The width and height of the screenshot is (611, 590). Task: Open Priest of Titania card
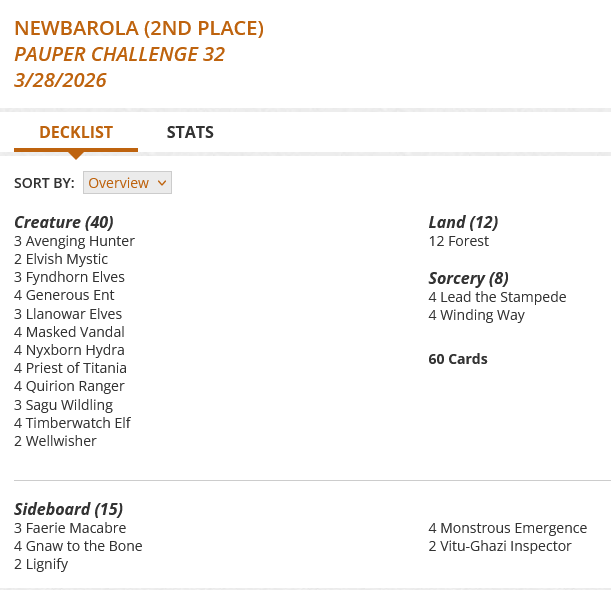[x=76, y=368]
